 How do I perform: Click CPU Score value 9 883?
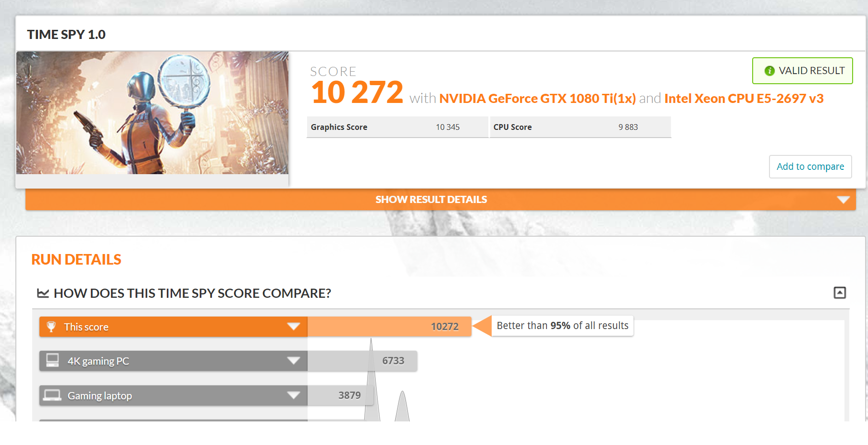coord(628,127)
